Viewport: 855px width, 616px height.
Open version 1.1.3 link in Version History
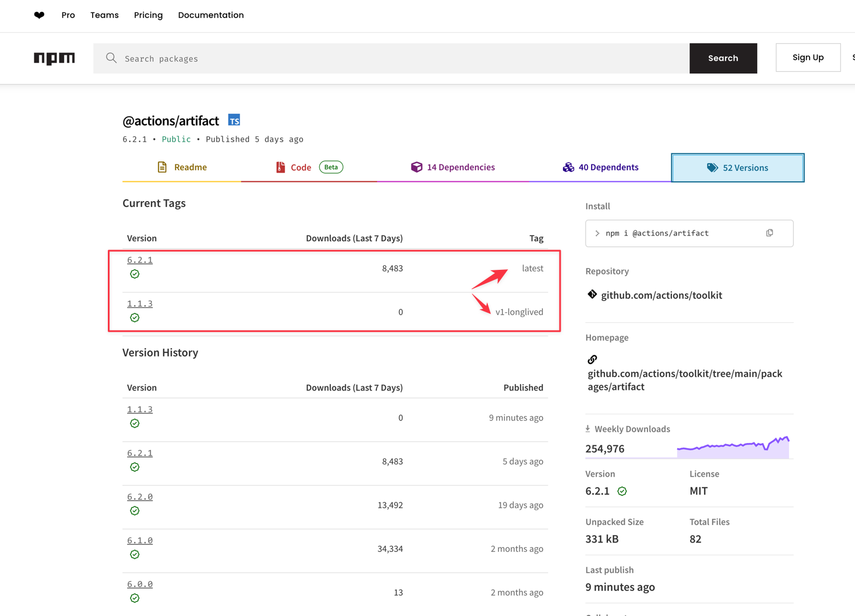[x=140, y=410]
